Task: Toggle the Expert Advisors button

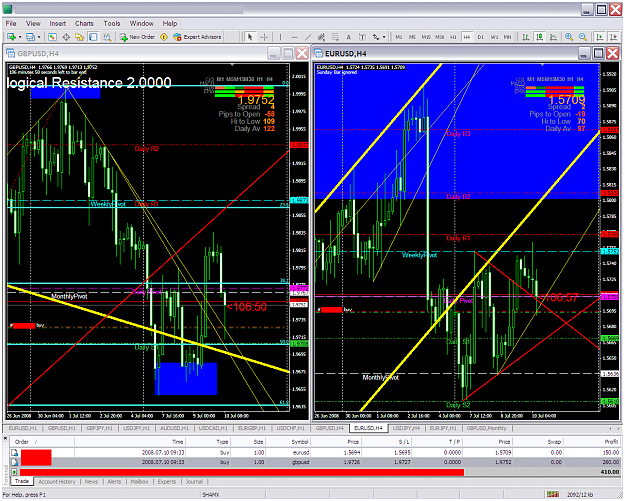Action: click(x=197, y=37)
